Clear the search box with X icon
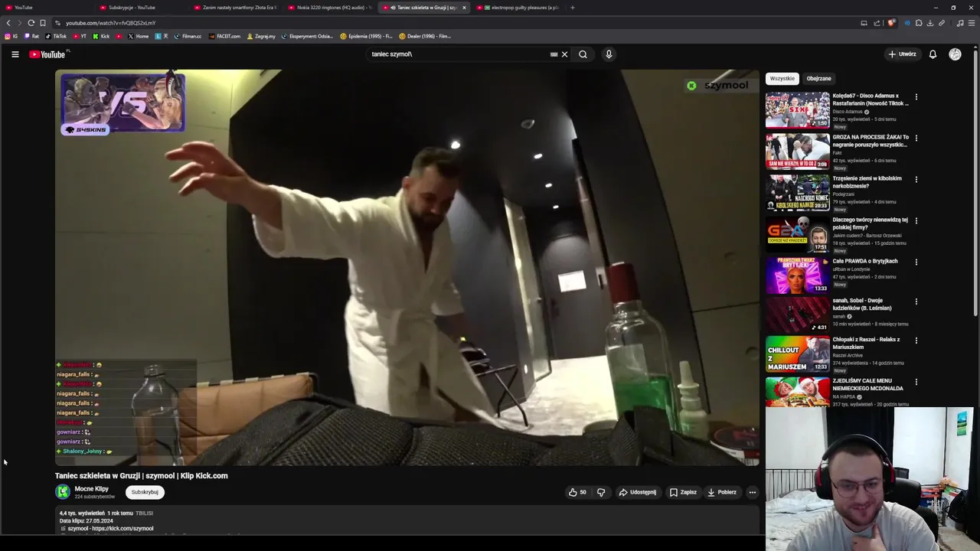Viewport: 980px width, 551px height. point(564,54)
